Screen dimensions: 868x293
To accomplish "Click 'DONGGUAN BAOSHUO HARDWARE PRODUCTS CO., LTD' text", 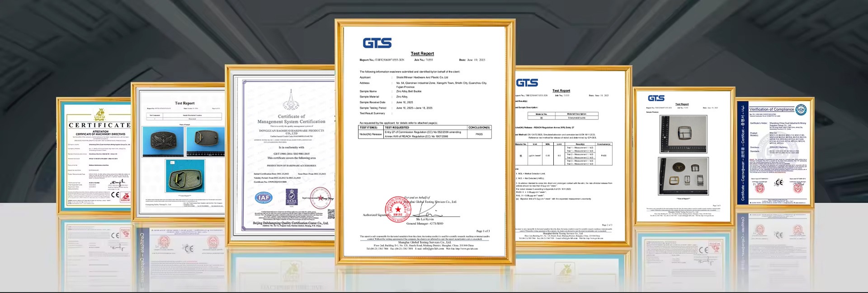I will tap(291, 132).
